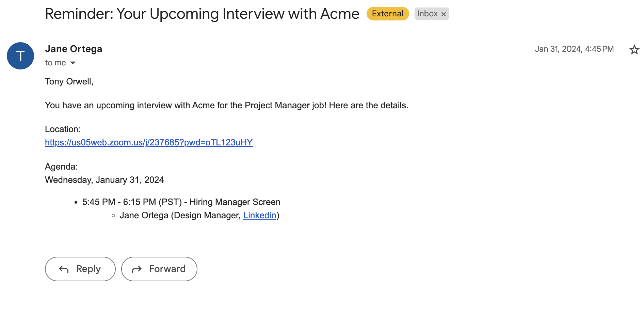
Task: Click the Hiring Manager Screen agenda item
Action: click(181, 202)
